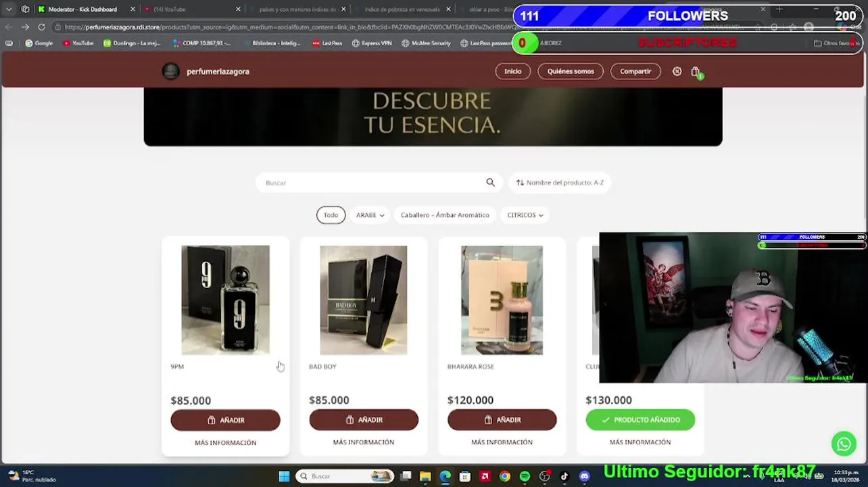
Task: Open Google bookmark in bookmarks bar
Action: (39, 43)
